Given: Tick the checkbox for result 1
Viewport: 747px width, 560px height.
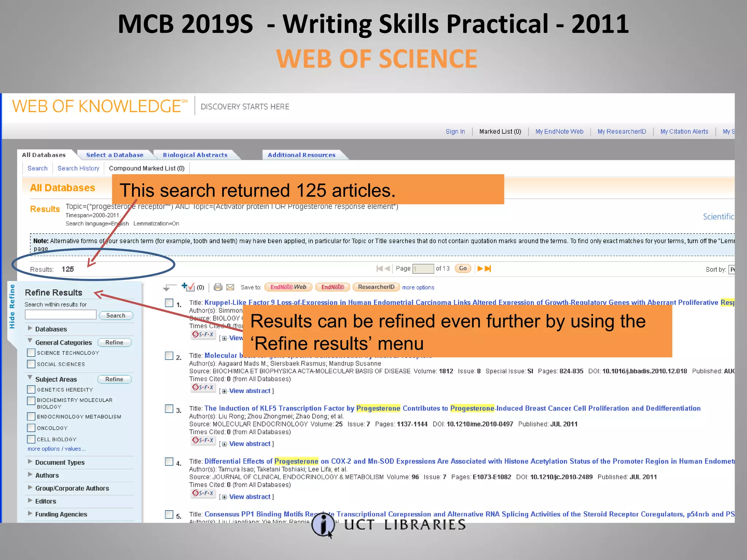Looking at the screenshot, I should point(169,303).
